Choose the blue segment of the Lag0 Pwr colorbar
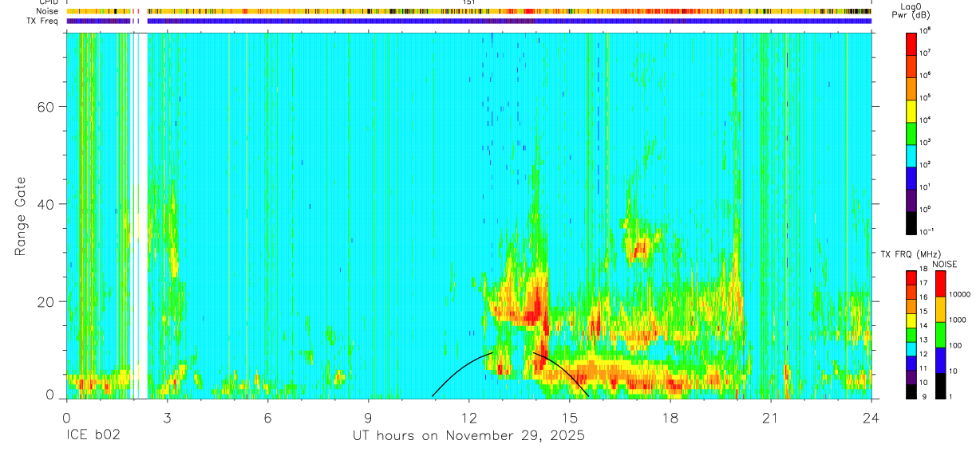 tap(911, 176)
